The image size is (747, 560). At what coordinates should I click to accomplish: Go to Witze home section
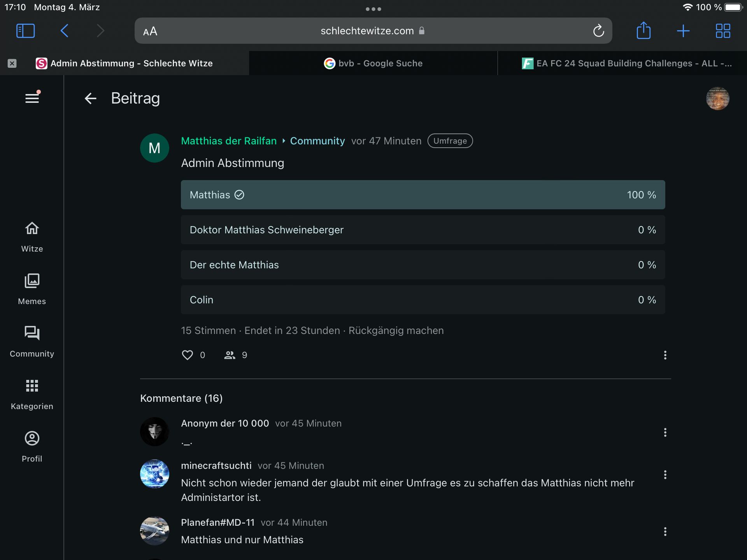point(32,237)
